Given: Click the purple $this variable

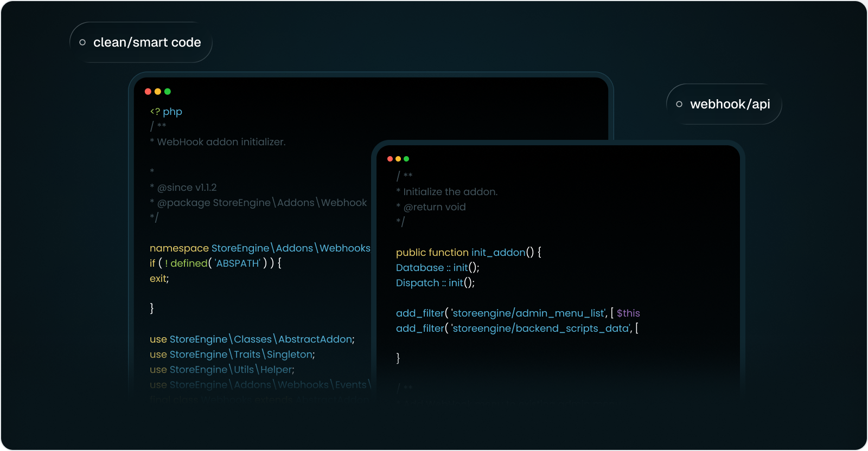Looking at the screenshot, I should click(628, 313).
